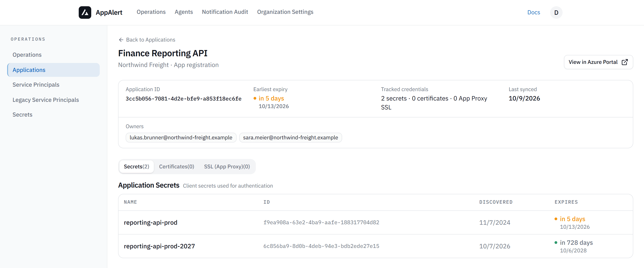The width and height of the screenshot is (644, 268).
Task: Open Organization Settings
Action: coord(285,12)
